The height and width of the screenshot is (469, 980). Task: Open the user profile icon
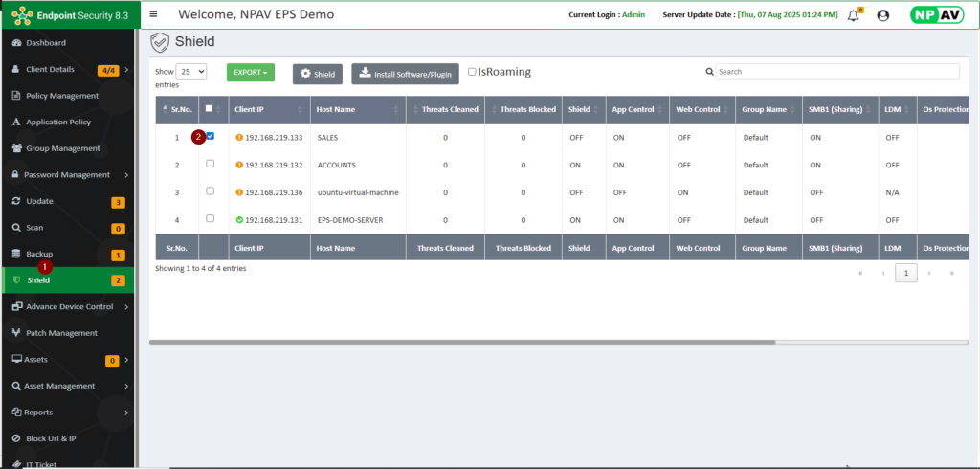tap(882, 15)
